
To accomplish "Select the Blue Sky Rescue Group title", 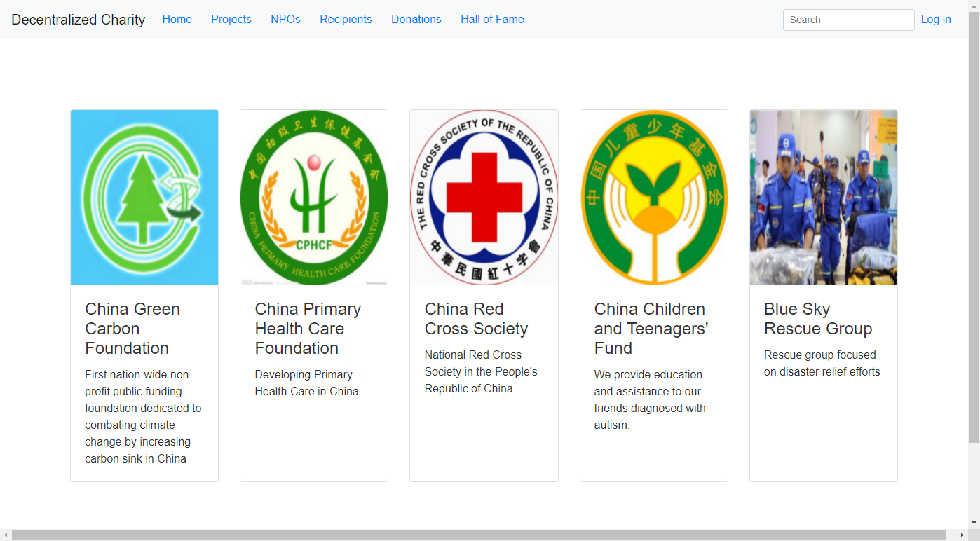I will 818,319.
